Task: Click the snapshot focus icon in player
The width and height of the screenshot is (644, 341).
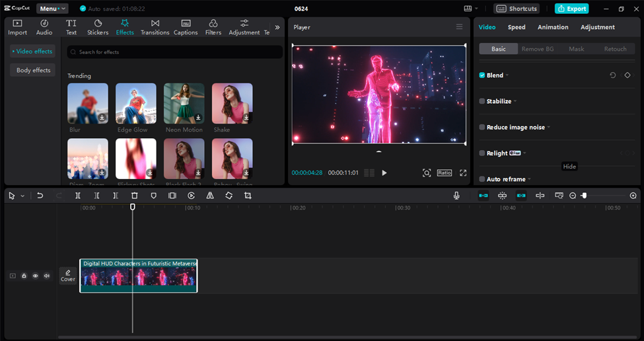Action: click(x=427, y=172)
